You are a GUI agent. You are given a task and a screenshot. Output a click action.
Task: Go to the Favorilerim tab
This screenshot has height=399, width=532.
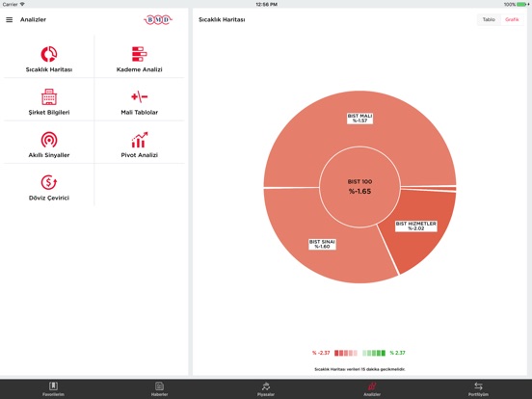click(53, 388)
